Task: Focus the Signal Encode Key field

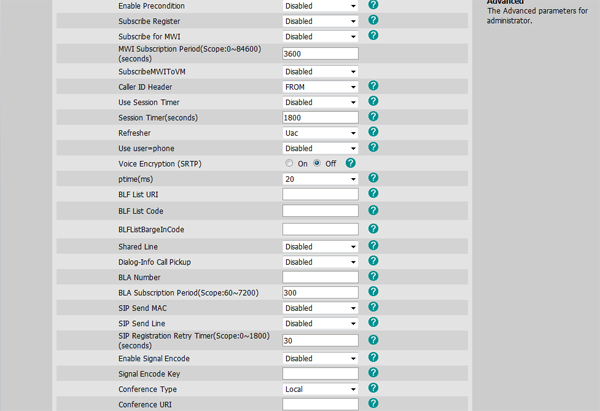Action: pos(320,373)
